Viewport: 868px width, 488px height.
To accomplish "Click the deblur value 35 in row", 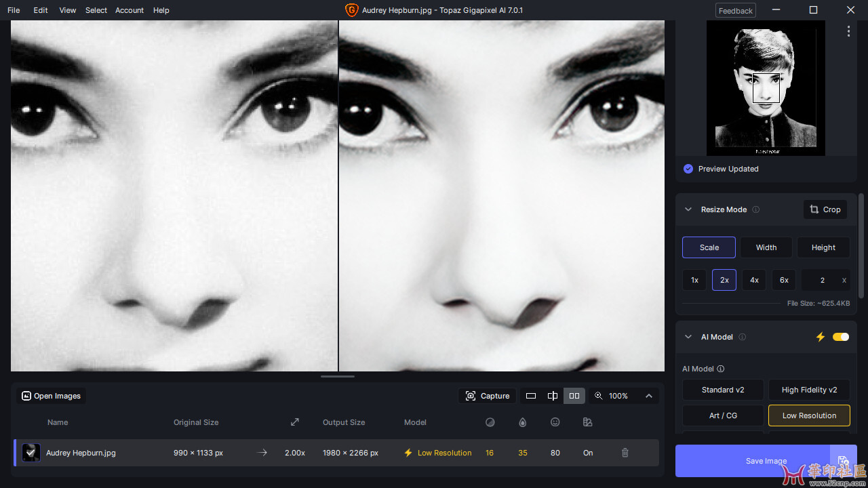I will click(523, 453).
